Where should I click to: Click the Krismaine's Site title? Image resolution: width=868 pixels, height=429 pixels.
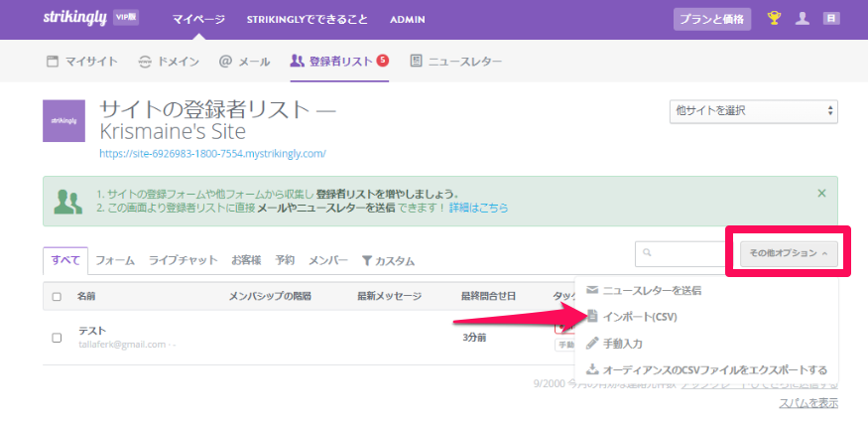[173, 132]
